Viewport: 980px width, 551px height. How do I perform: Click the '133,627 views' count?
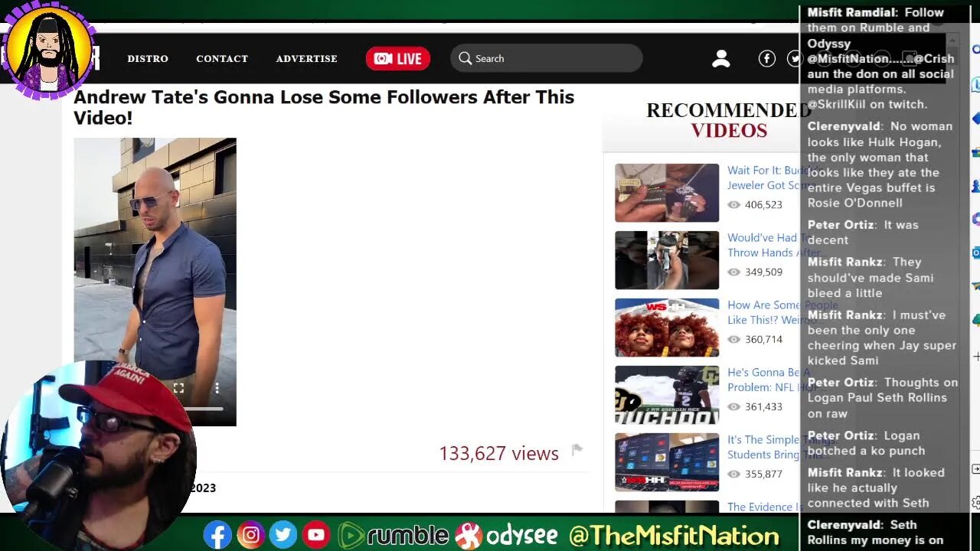(x=498, y=453)
